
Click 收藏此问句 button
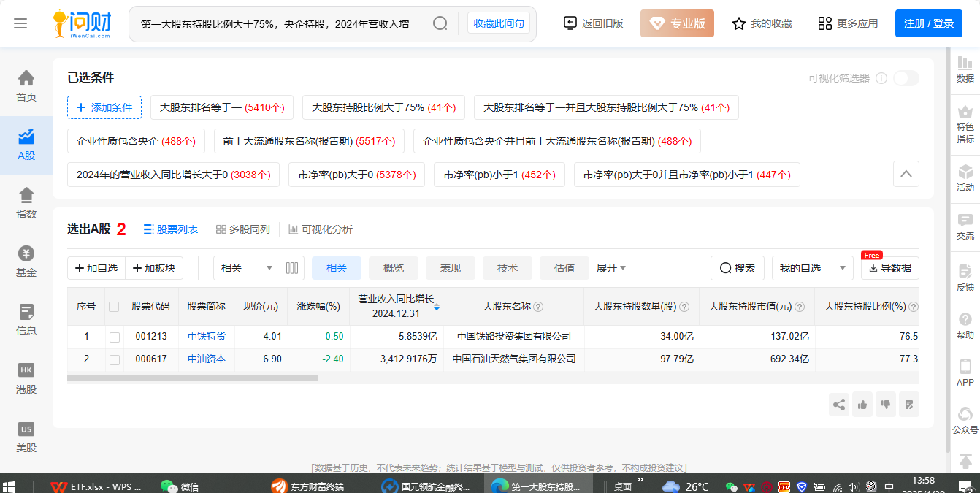coord(499,23)
